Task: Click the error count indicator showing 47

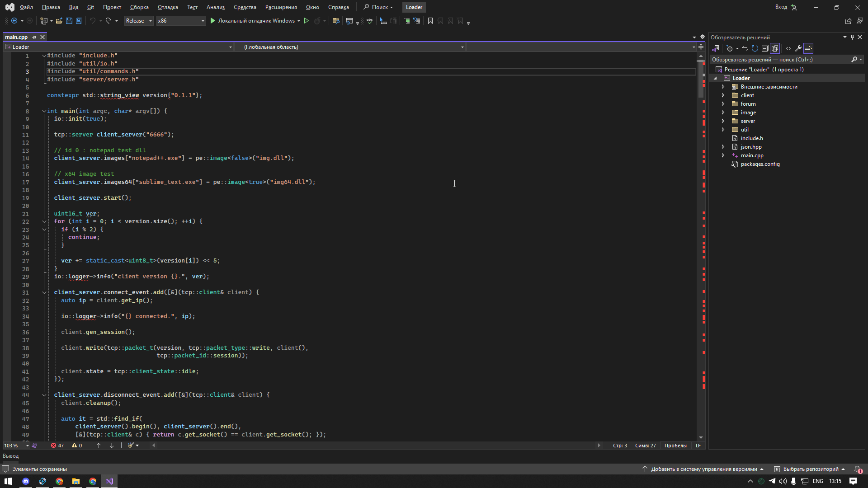Action: pos(57,446)
